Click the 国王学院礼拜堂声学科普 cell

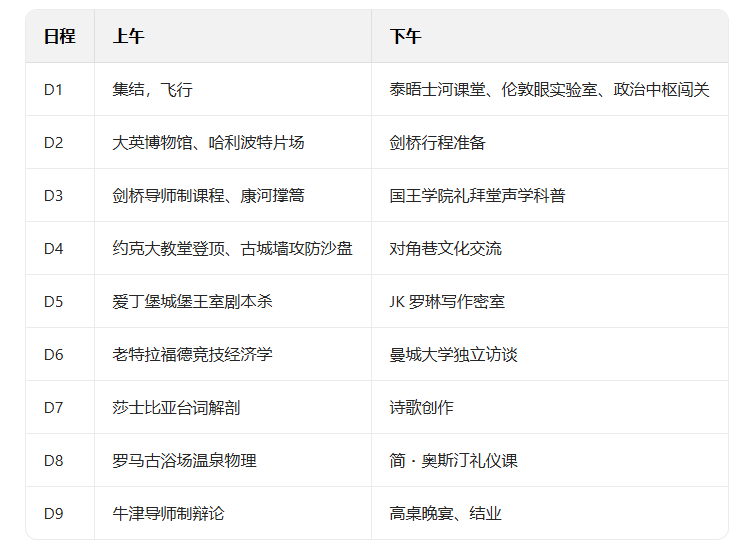click(477, 196)
